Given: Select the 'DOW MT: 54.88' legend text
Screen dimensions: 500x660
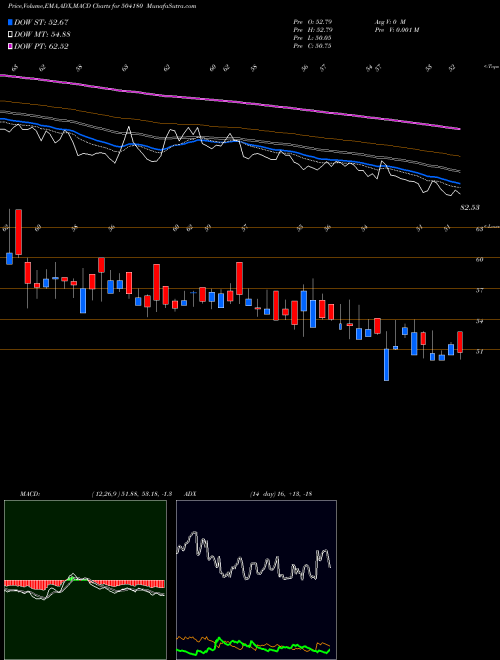Looking at the screenshot, I should (42, 35).
